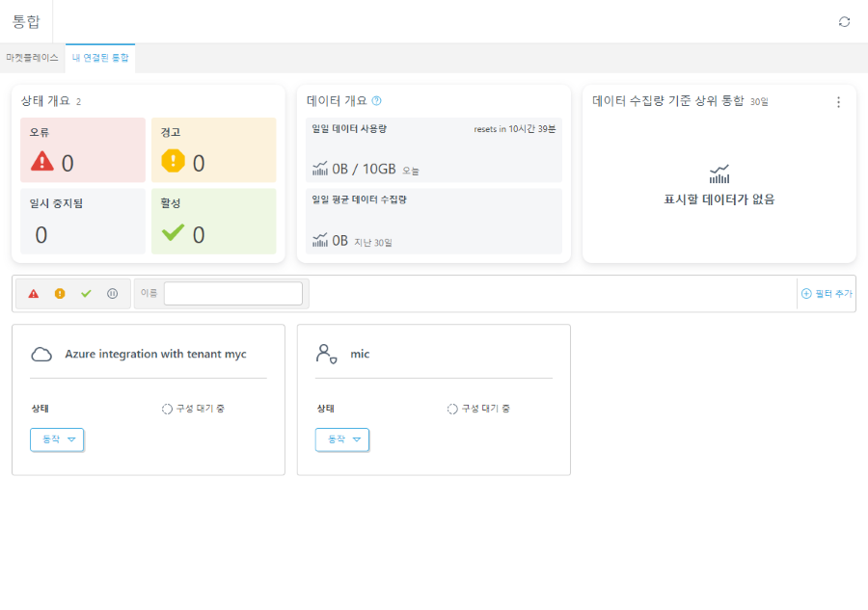Screen dimensions: 868x610
Task: Click pending status icon on Azure card
Action: (x=167, y=409)
